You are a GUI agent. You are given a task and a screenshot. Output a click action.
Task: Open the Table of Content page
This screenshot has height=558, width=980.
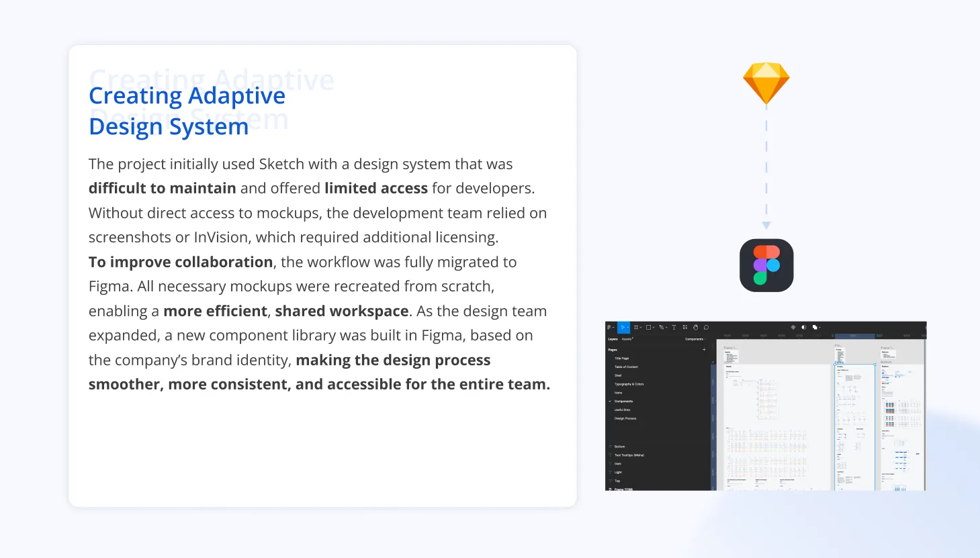[626, 367]
